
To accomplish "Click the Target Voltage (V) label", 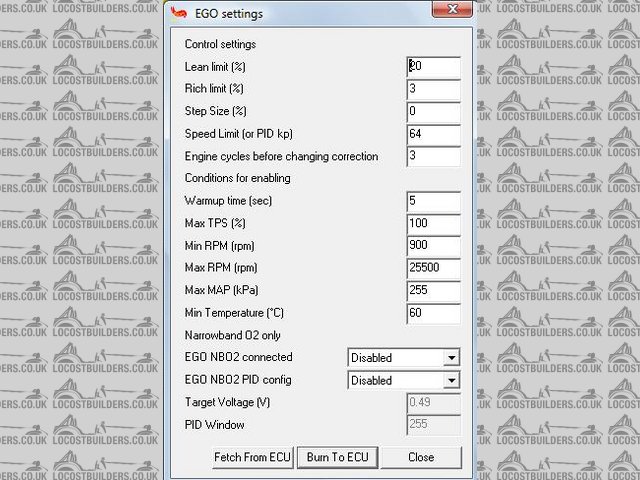I will pos(227,402).
